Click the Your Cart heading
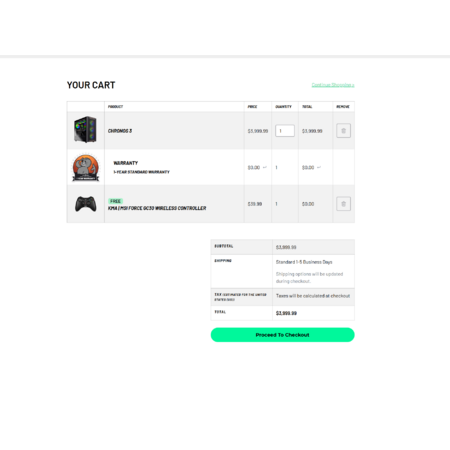The width and height of the screenshot is (450, 450). tap(91, 85)
